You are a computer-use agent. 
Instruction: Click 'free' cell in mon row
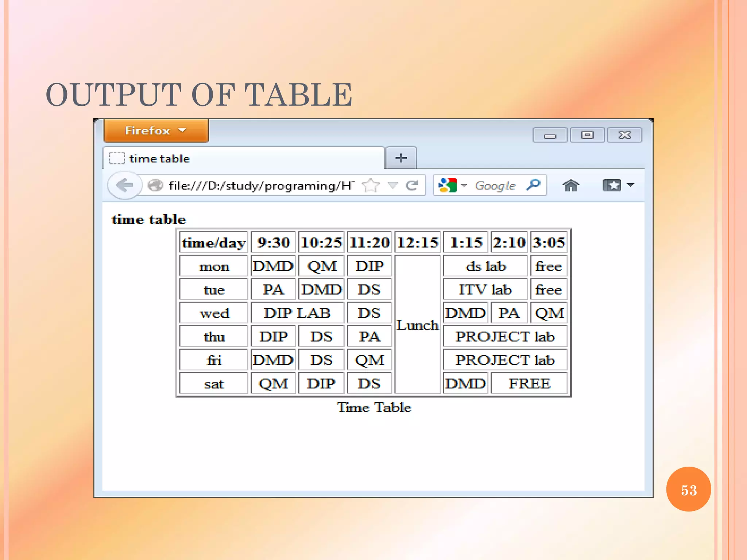549,266
